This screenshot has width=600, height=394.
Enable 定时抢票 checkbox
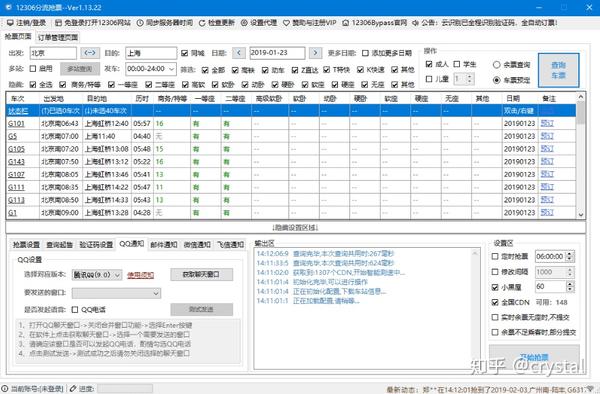click(x=495, y=256)
